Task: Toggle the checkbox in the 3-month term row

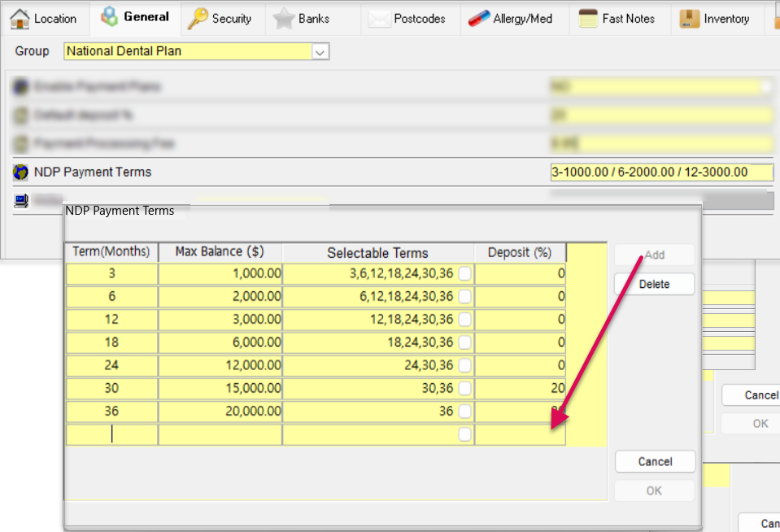Action: click(x=464, y=273)
